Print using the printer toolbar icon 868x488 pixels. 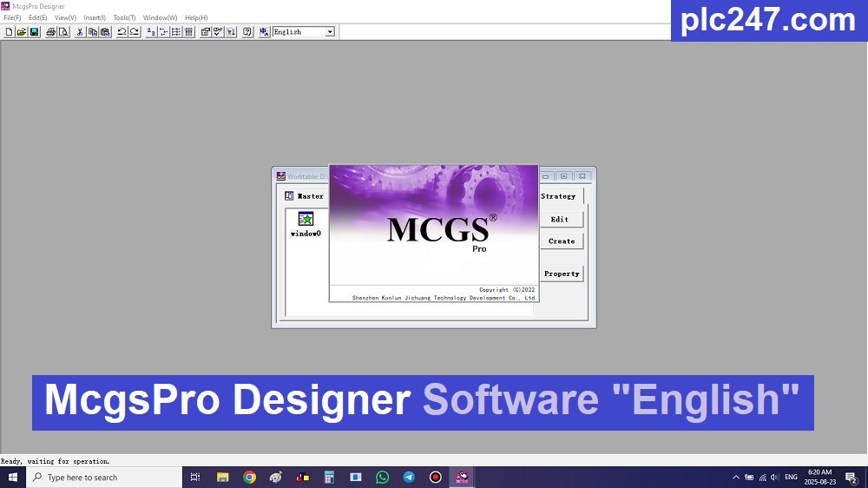tap(51, 32)
